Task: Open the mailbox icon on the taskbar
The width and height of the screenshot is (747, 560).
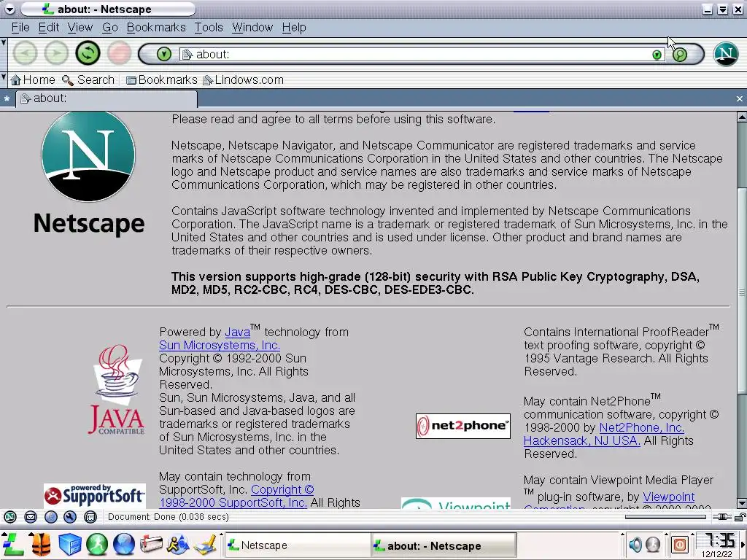Action: (x=150, y=544)
